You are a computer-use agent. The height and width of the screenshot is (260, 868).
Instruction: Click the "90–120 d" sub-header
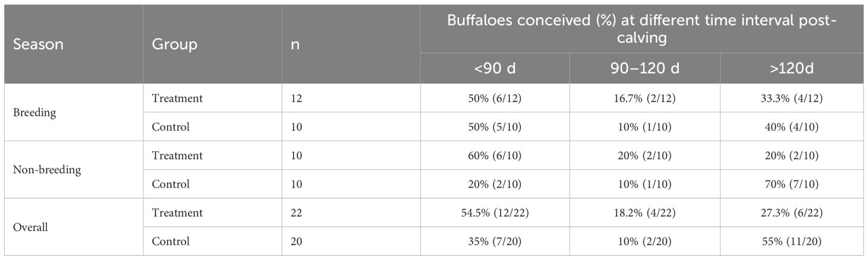point(644,69)
